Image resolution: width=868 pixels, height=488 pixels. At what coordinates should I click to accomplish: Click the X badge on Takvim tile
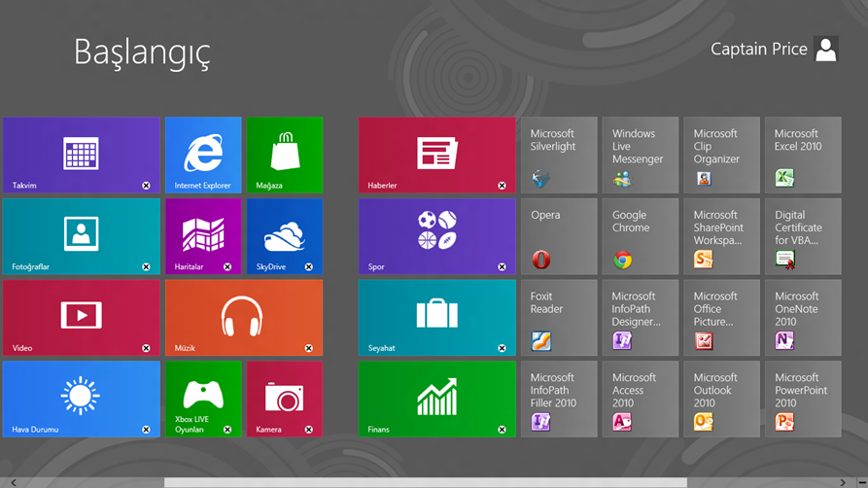[x=146, y=186]
